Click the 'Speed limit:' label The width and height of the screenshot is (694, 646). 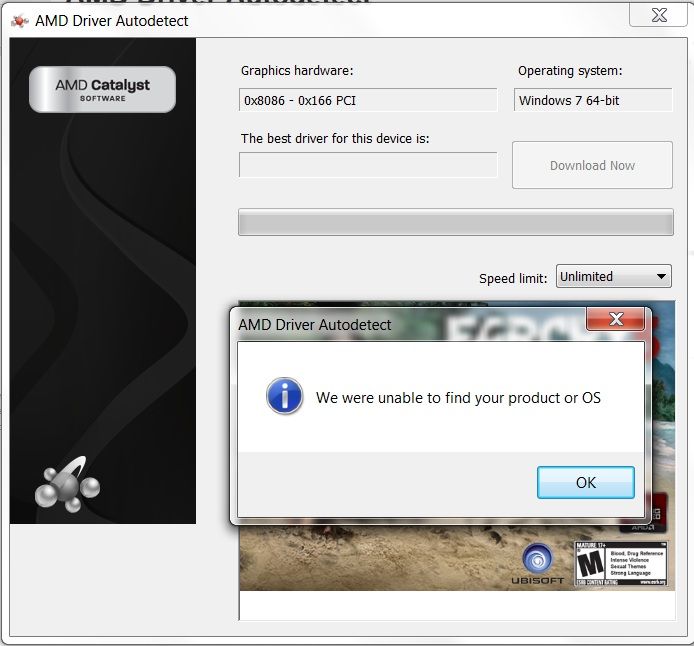(513, 278)
